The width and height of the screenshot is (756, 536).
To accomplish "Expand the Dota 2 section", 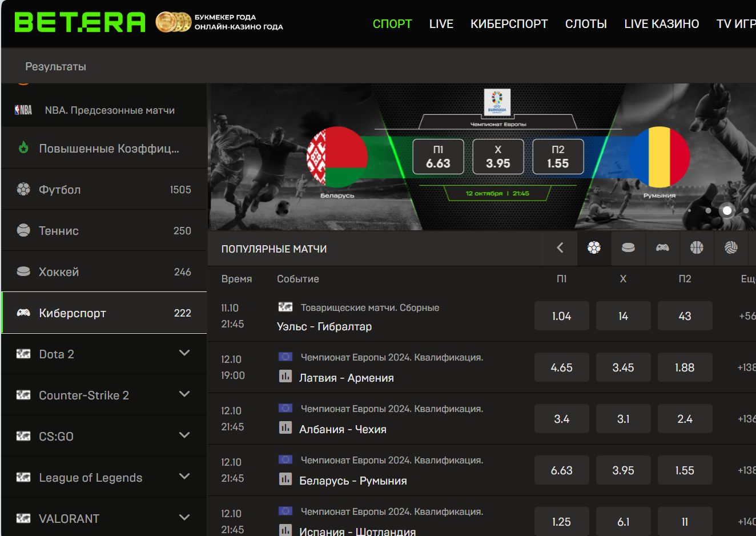I will pyautogui.click(x=184, y=353).
